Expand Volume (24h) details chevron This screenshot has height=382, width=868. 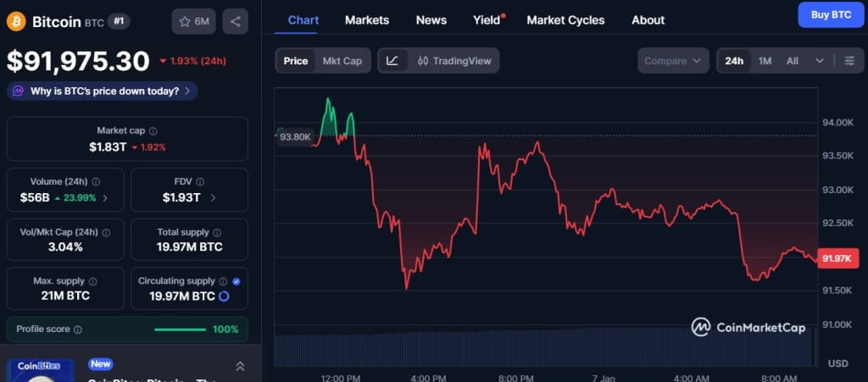coord(106,198)
